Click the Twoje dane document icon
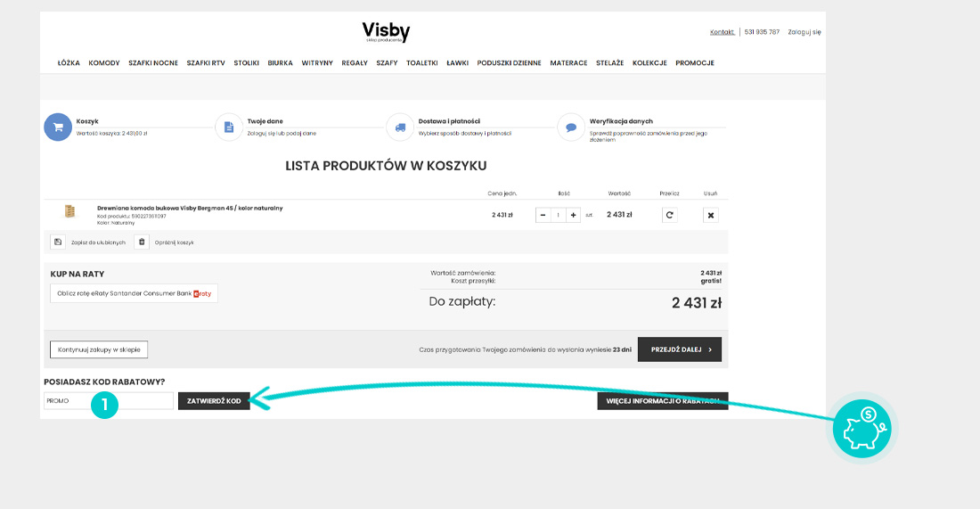This screenshot has height=509, width=980. pos(229,127)
